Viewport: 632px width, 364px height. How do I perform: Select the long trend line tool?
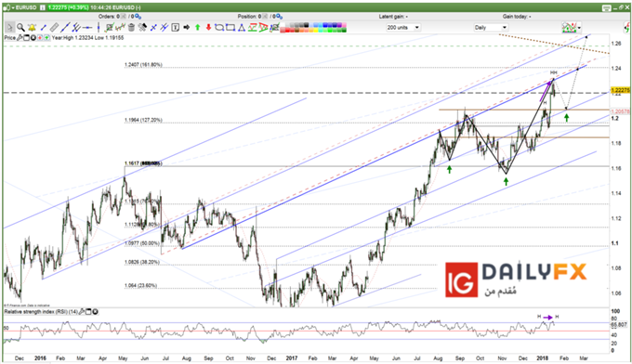65,27
